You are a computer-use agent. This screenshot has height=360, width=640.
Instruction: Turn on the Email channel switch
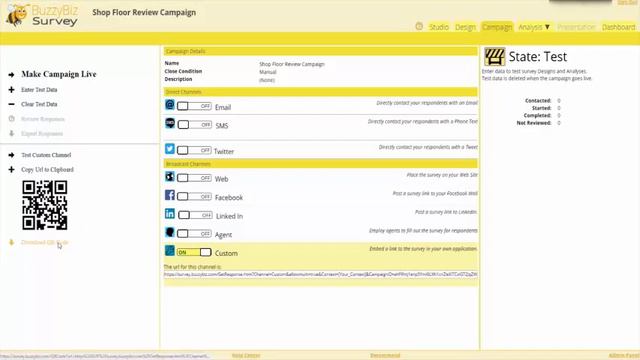pyautogui.click(x=194, y=106)
